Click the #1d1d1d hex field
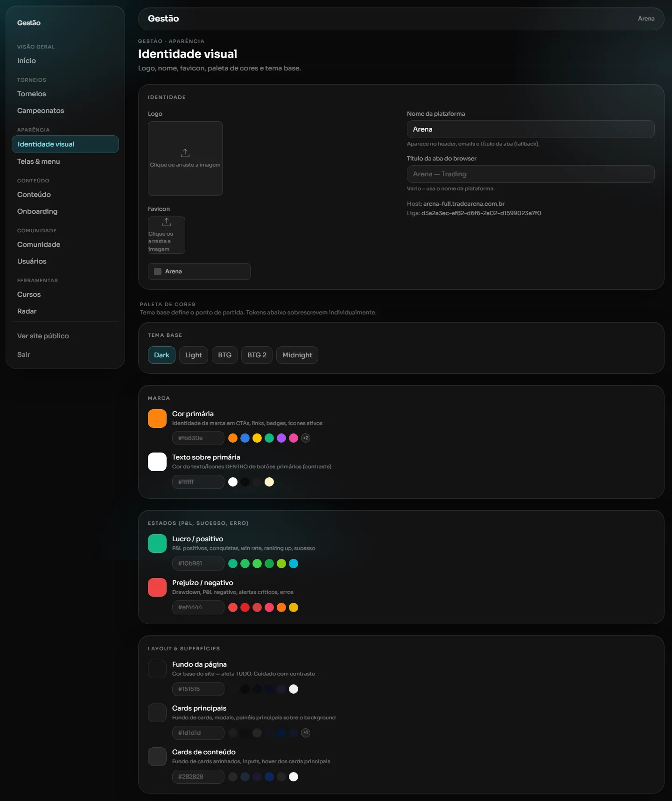672x801 pixels. 198,733
